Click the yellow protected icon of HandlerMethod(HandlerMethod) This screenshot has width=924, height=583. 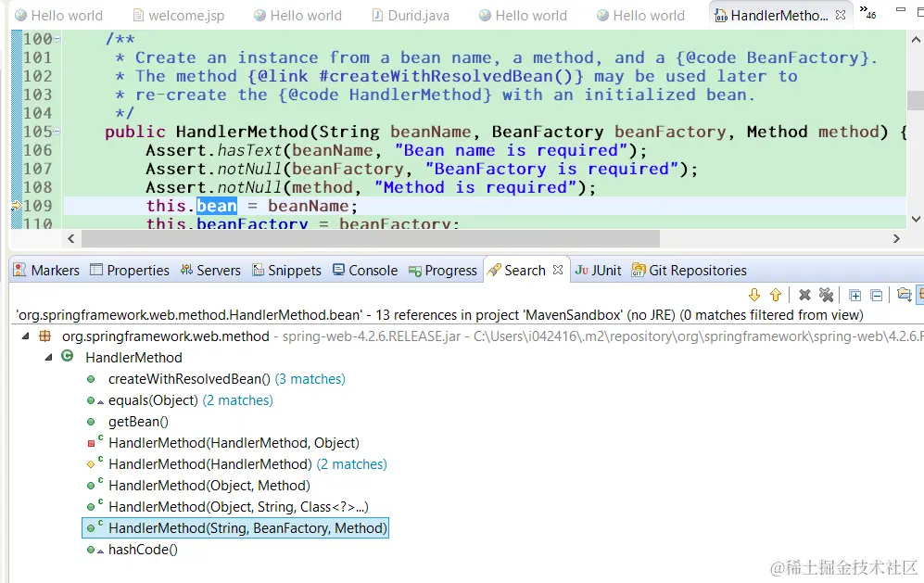click(91, 464)
